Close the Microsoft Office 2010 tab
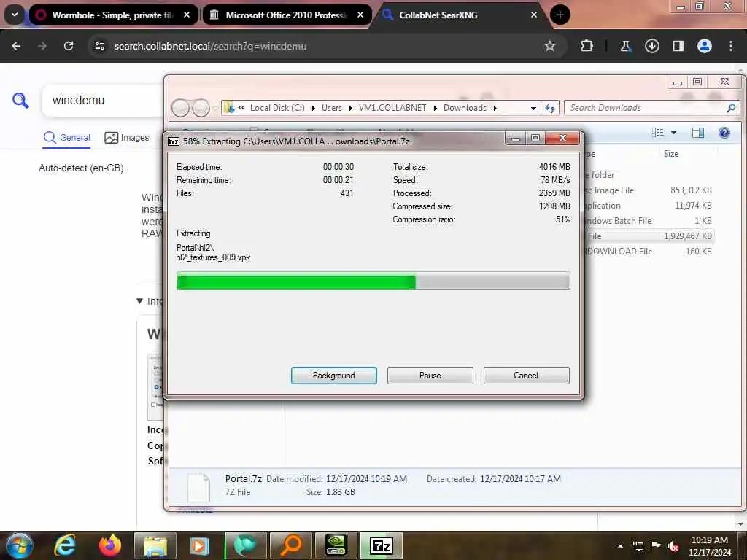 tap(360, 15)
